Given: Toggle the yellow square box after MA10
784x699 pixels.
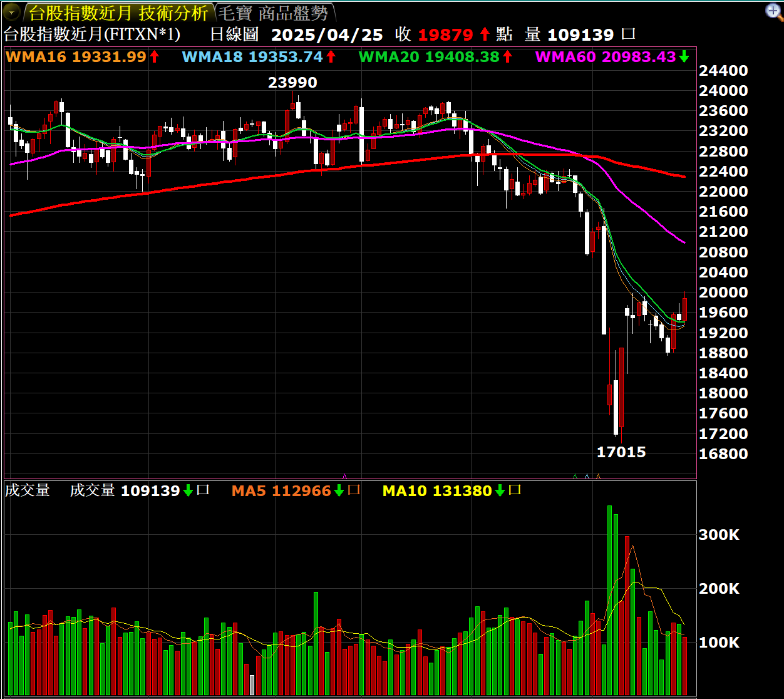Looking at the screenshot, I should [x=515, y=490].
